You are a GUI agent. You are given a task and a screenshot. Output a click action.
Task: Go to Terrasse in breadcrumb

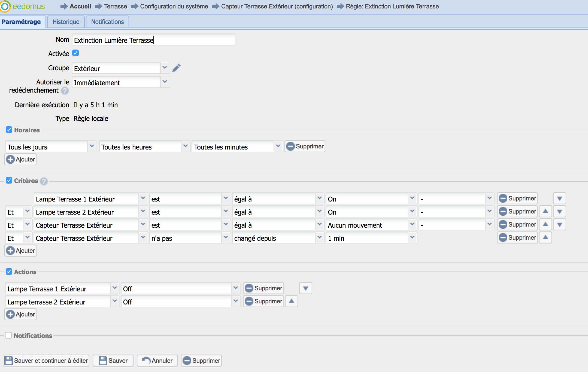(x=116, y=6)
